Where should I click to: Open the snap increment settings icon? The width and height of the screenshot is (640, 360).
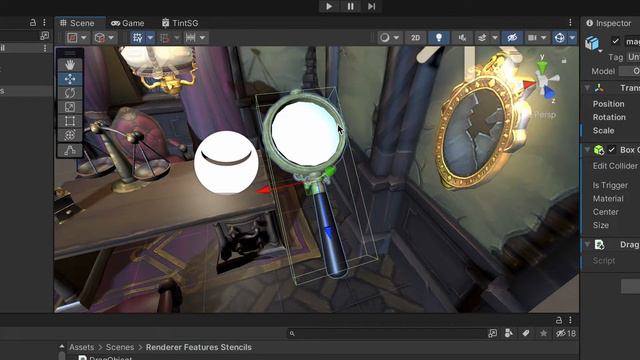coord(190,38)
